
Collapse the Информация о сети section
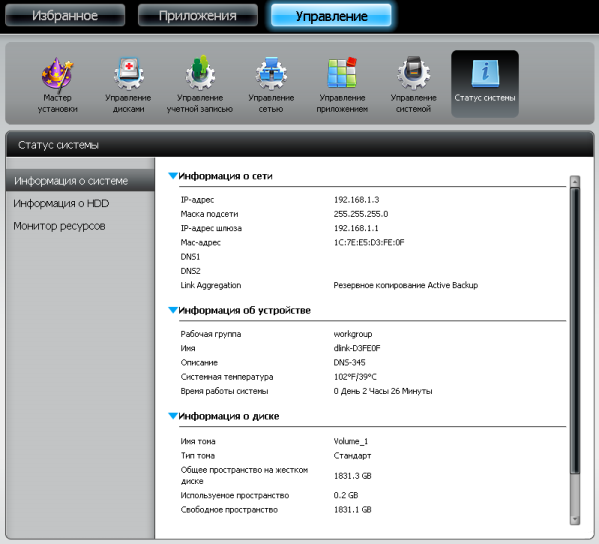tap(173, 176)
